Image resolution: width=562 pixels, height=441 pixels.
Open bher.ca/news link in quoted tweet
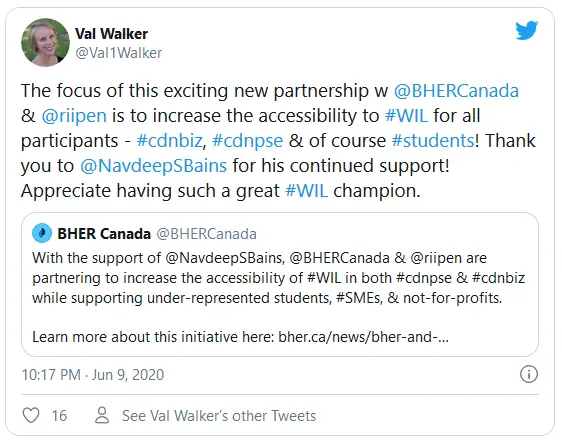(363, 337)
